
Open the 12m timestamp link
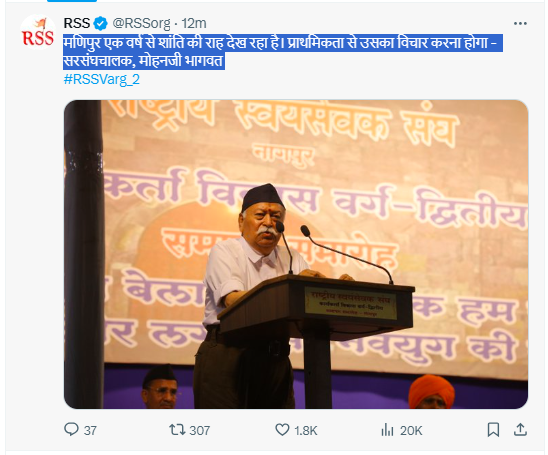click(x=194, y=24)
